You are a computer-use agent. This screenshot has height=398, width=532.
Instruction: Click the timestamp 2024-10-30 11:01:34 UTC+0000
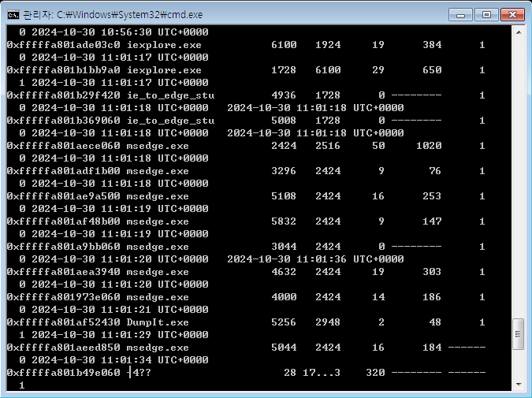[120, 360]
